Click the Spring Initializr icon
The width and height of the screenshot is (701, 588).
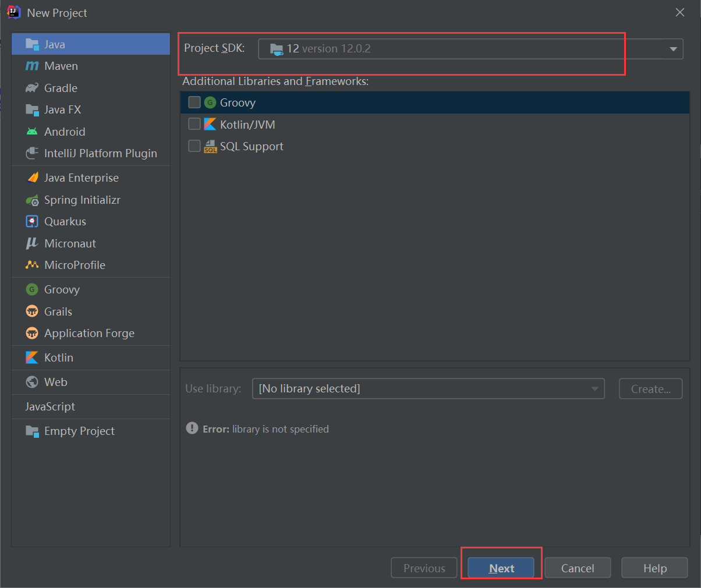(32, 200)
